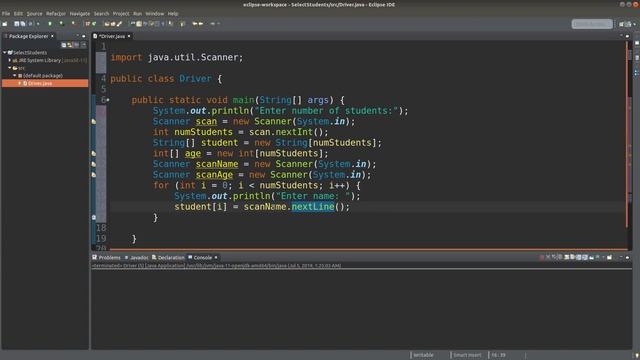Focus the Quick Access search field

[x=592, y=24]
